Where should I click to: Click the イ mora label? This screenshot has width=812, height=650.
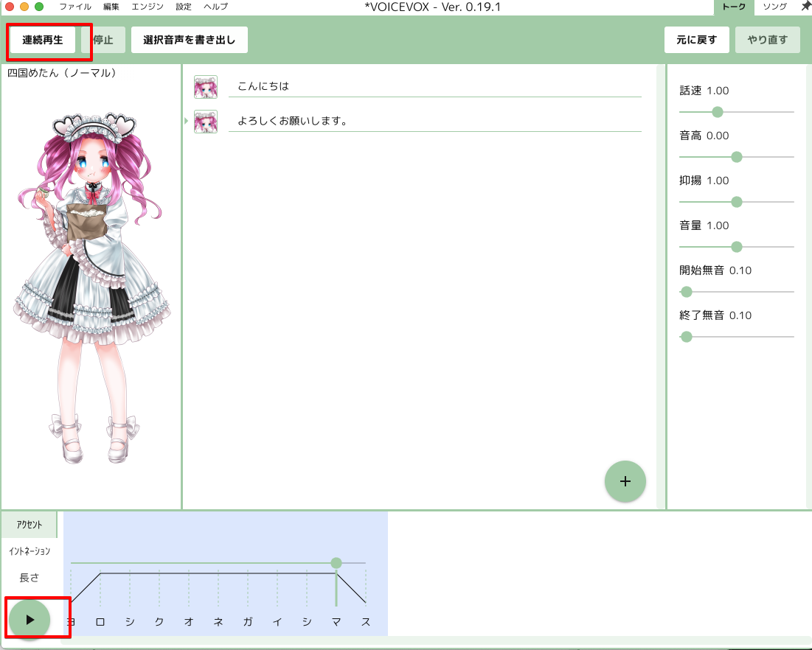coord(277,622)
